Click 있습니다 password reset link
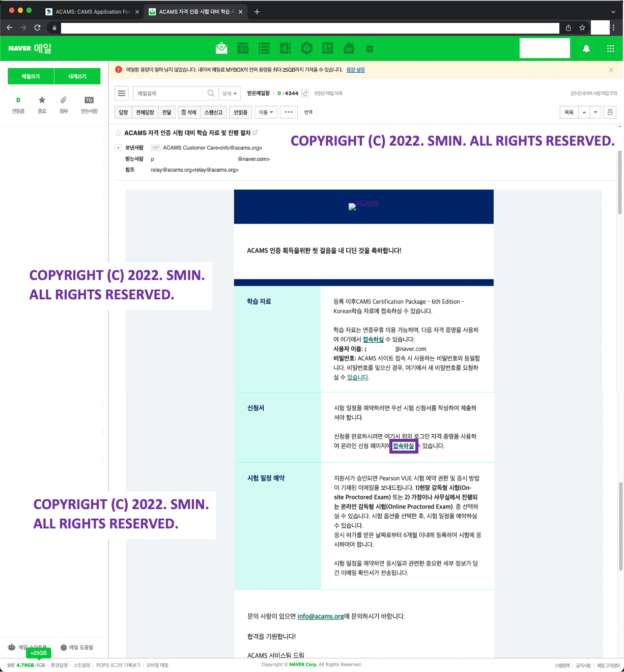The height and width of the screenshot is (672, 624). [357, 378]
